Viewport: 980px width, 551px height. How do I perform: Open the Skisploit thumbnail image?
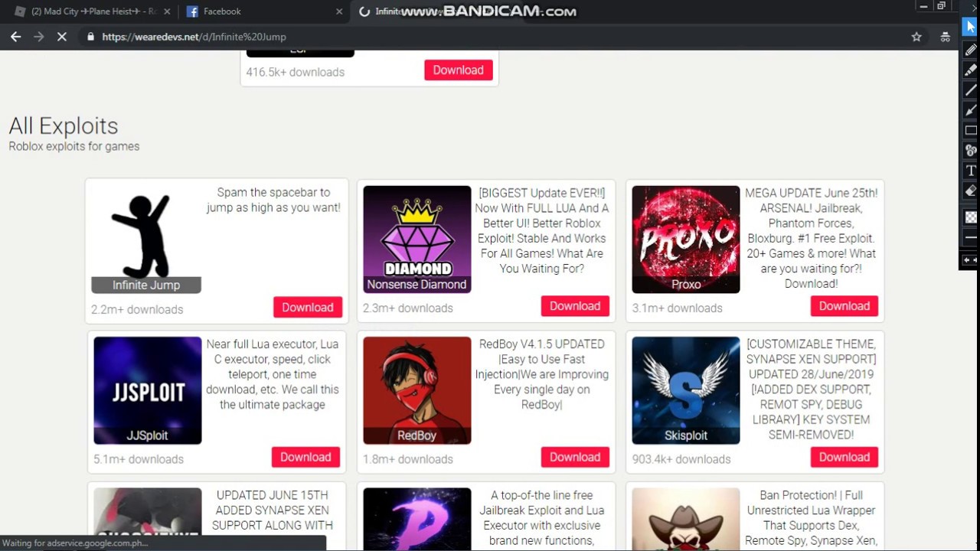pos(686,390)
